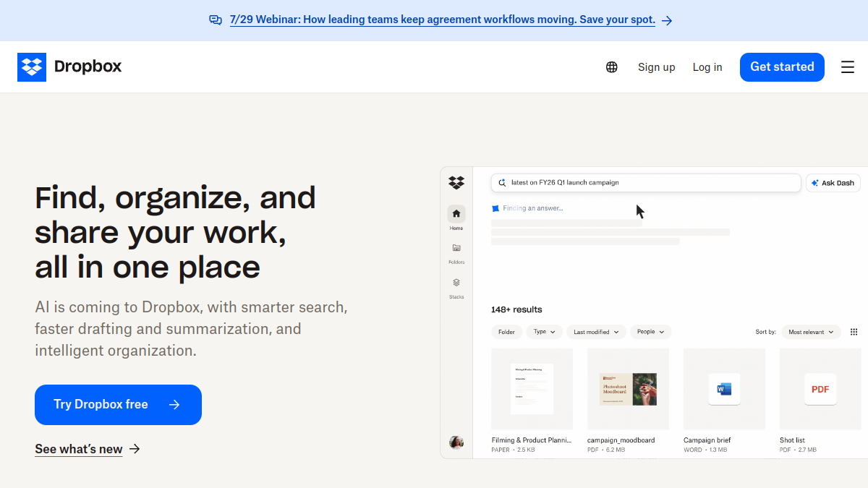Click the 'Finding an answer...' status text
This screenshot has height=488, width=868.
532,208
